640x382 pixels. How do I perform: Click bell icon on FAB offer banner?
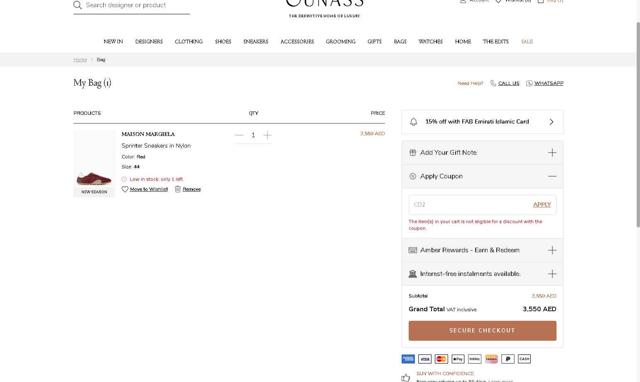413,122
